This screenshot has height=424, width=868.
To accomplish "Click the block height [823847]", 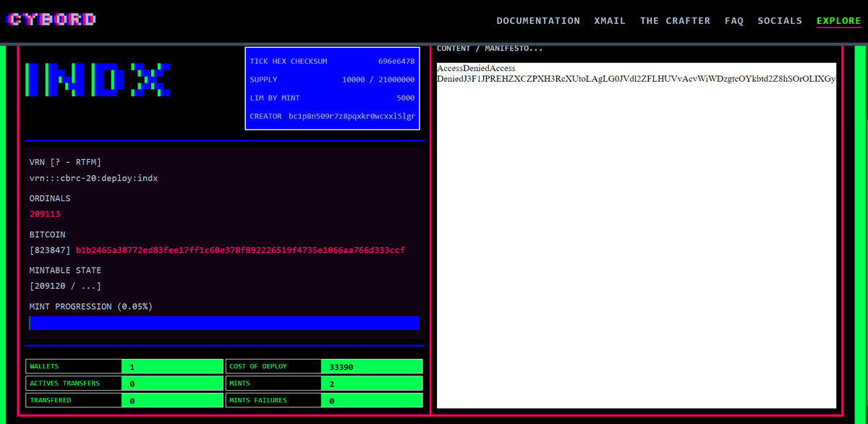I will click(51, 250).
